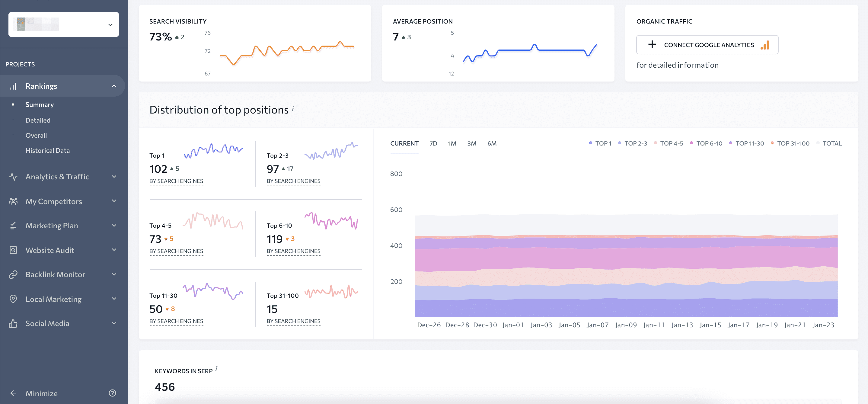
Task: Open the Summary rankings page
Action: [x=40, y=104]
